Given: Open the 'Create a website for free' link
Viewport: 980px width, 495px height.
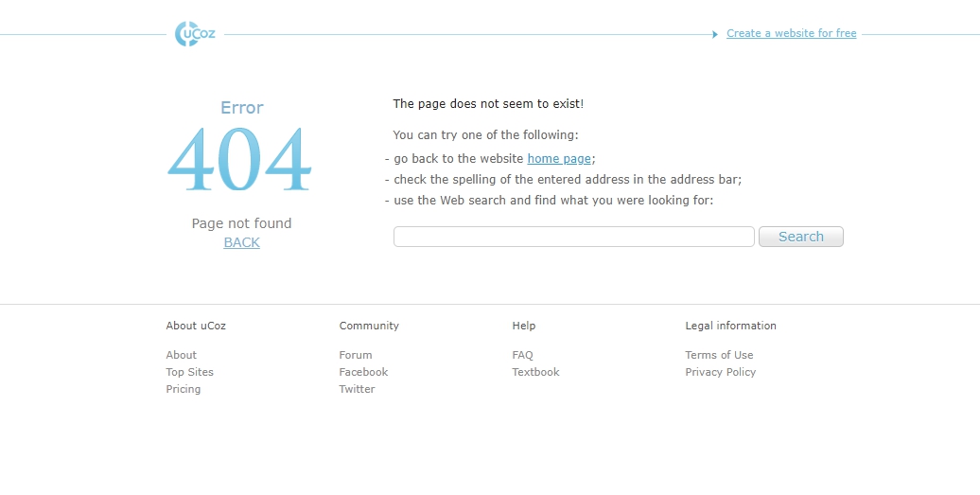Looking at the screenshot, I should 791,33.
